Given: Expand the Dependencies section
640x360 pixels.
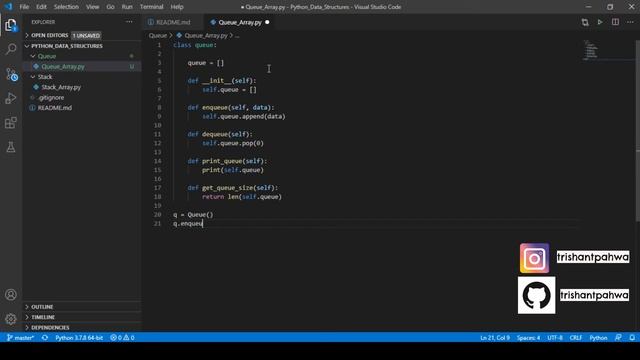Looking at the screenshot, I should (82, 327).
